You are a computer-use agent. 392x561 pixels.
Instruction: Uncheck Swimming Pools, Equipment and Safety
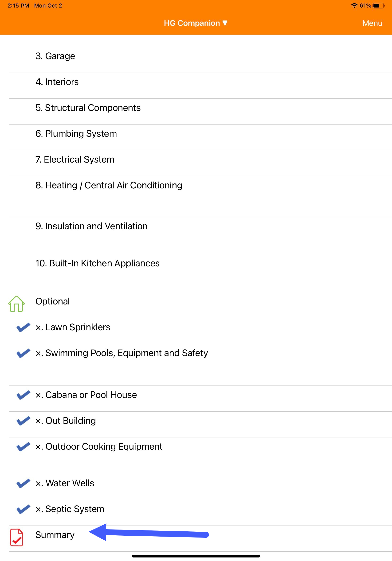click(23, 353)
